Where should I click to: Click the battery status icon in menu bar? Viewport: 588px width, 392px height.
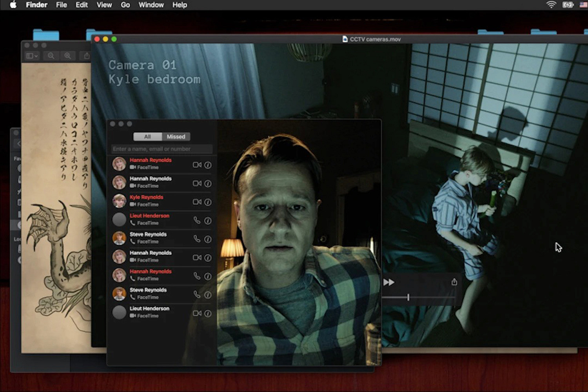(x=568, y=5)
